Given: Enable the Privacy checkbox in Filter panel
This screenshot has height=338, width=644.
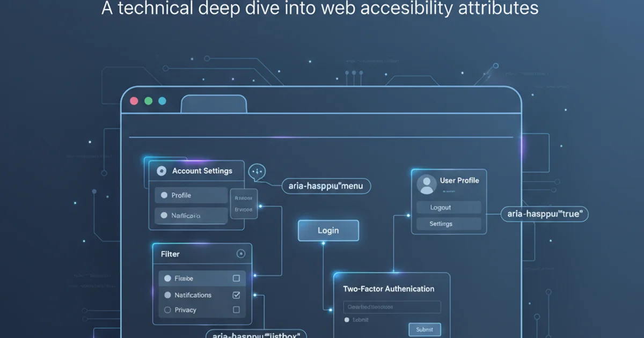Looking at the screenshot, I should [x=236, y=310].
